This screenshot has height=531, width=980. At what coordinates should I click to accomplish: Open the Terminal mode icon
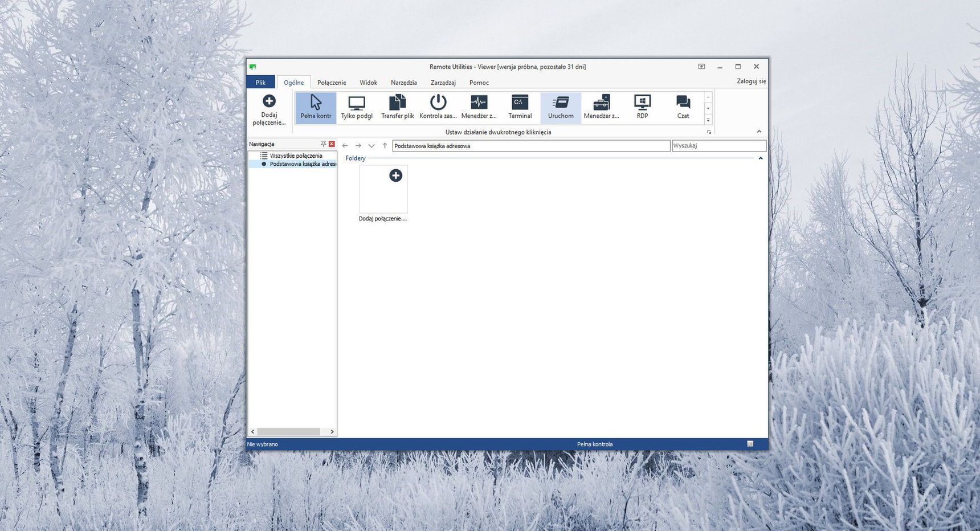point(520,108)
